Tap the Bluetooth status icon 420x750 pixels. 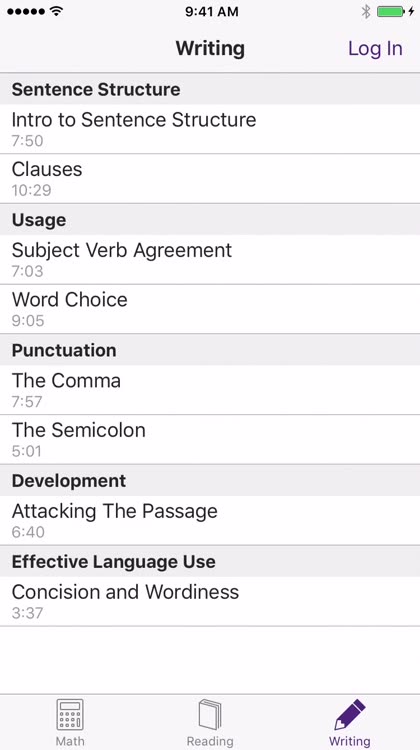(366, 11)
